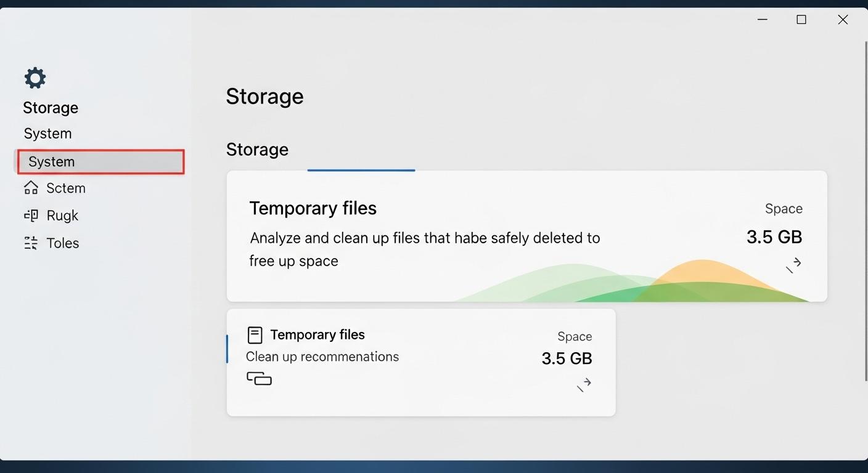This screenshot has height=473, width=868.
Task: Click the home icon beside Sctem
Action: click(31, 188)
